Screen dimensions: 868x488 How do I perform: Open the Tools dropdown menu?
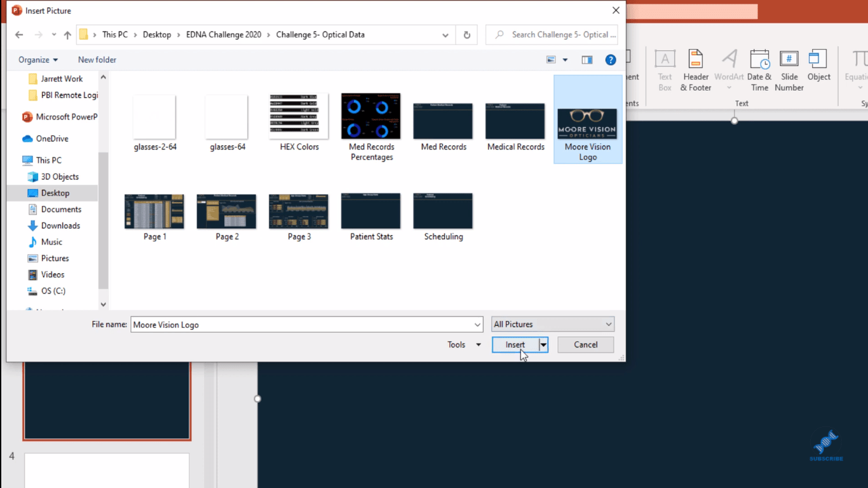[464, 345]
